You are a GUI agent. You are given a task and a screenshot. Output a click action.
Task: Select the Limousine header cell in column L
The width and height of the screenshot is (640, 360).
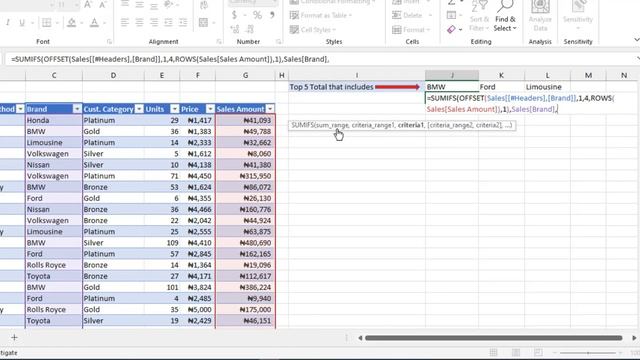(x=547, y=87)
